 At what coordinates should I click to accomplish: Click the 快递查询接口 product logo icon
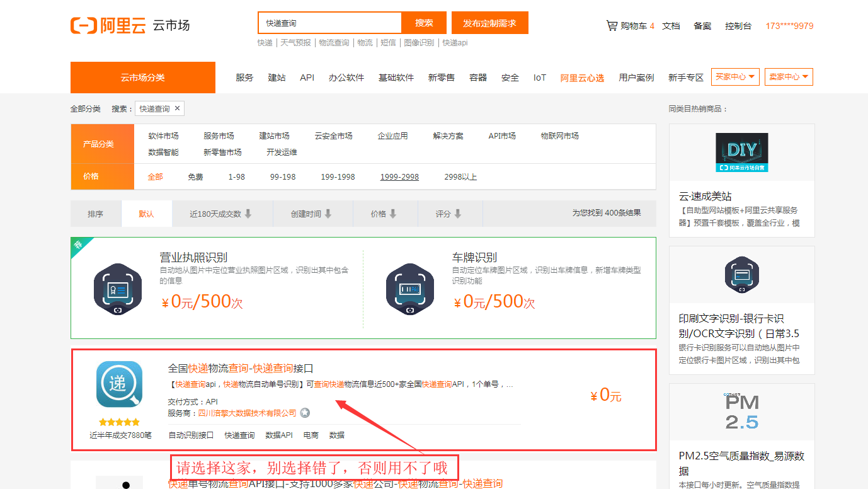click(120, 384)
